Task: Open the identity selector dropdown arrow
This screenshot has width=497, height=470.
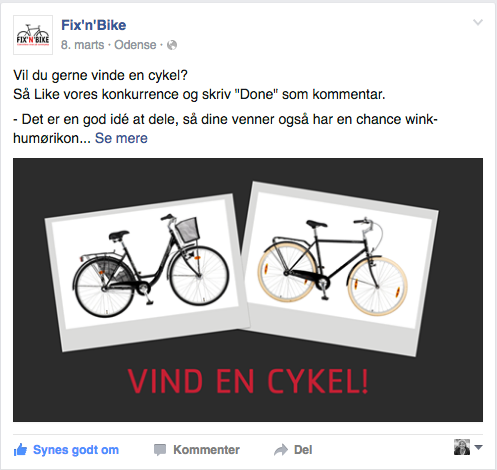Action: [478, 447]
